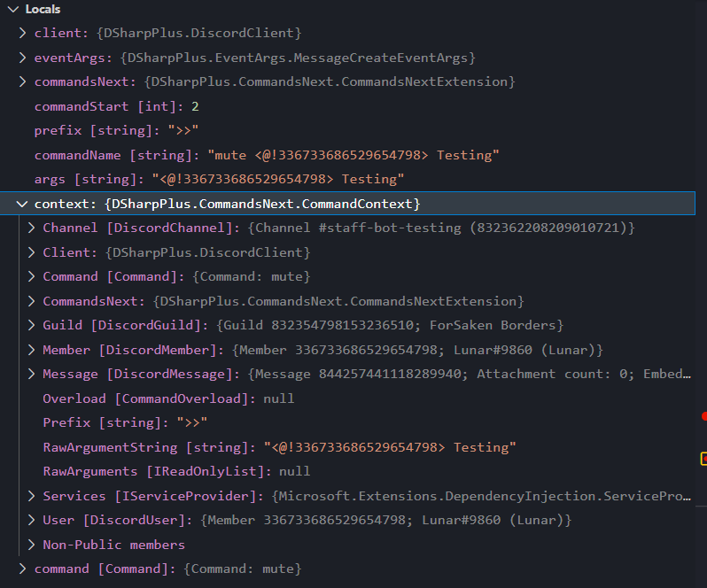Expand the CommandsNext property under context

(x=31, y=301)
